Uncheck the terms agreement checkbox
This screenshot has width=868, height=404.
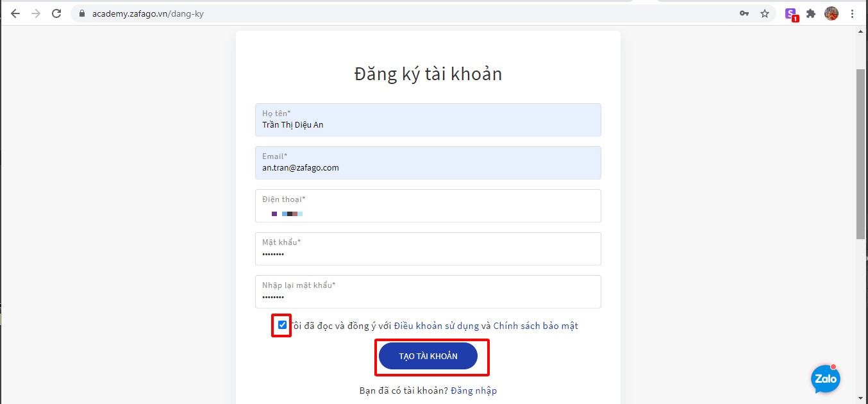pos(283,325)
